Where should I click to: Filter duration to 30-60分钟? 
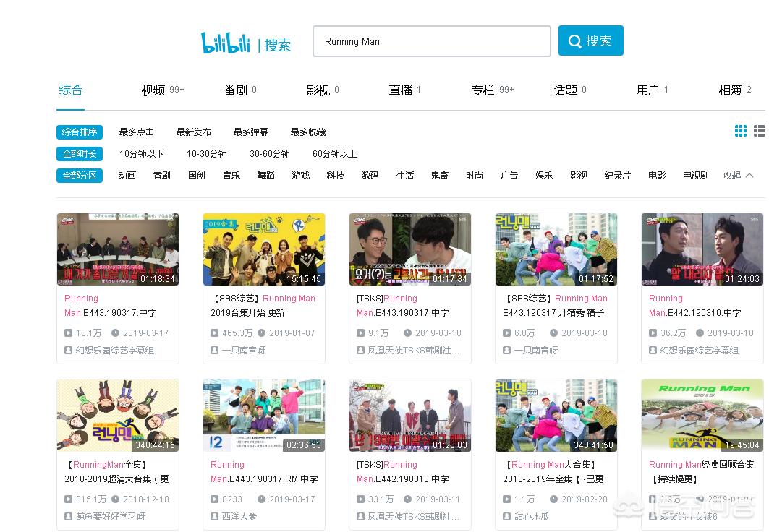[270, 154]
